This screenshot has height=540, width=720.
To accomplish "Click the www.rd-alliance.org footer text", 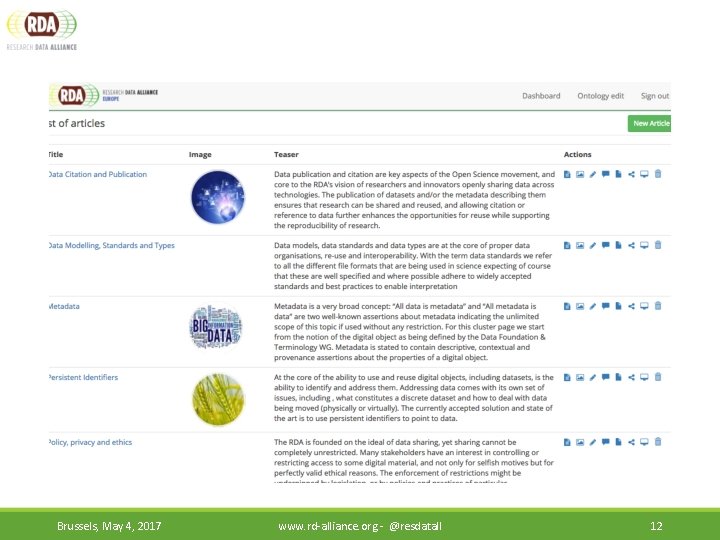I will [330, 526].
